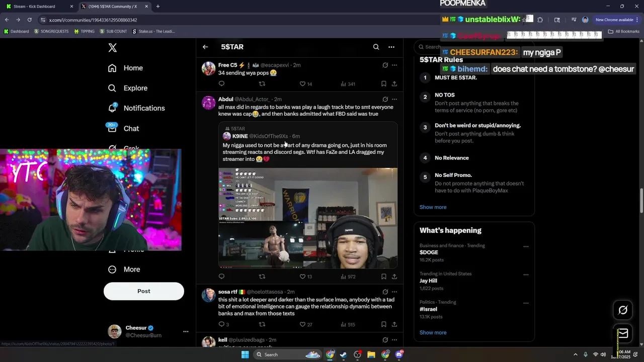Open the Dashboard bookmark

pos(16,31)
